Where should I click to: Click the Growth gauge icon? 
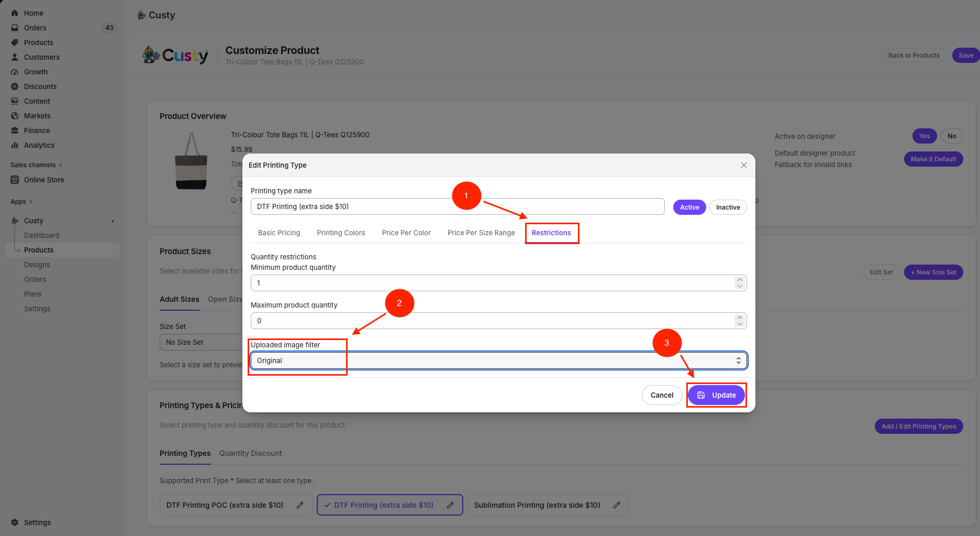point(15,72)
